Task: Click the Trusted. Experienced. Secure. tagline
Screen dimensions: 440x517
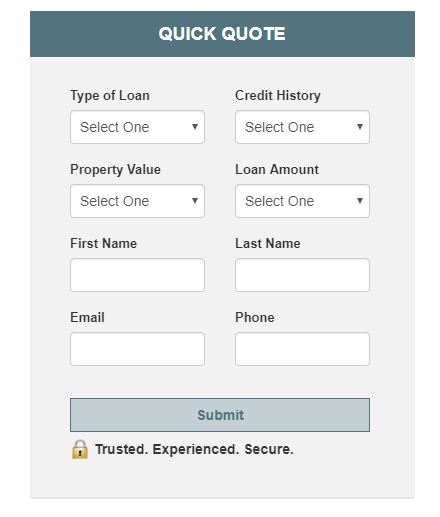Action: [x=194, y=450]
